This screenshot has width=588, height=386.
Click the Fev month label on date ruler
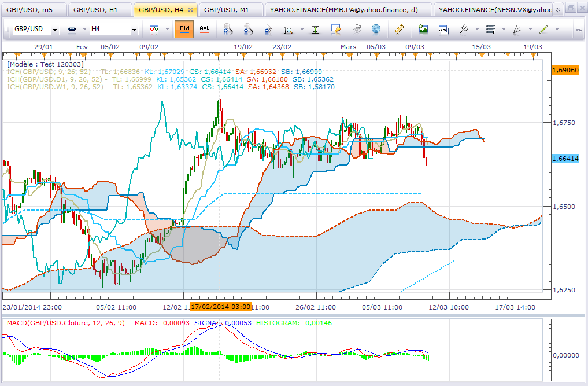pos(82,47)
